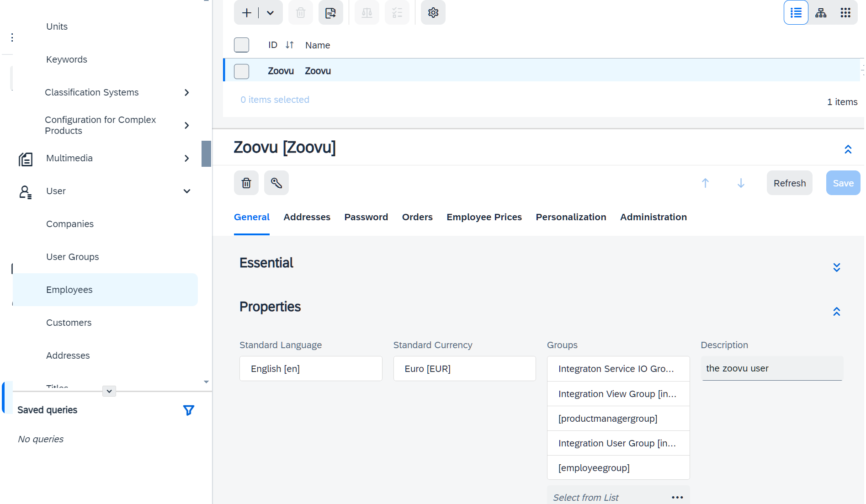Expand Classification Systems menu

pos(186,93)
